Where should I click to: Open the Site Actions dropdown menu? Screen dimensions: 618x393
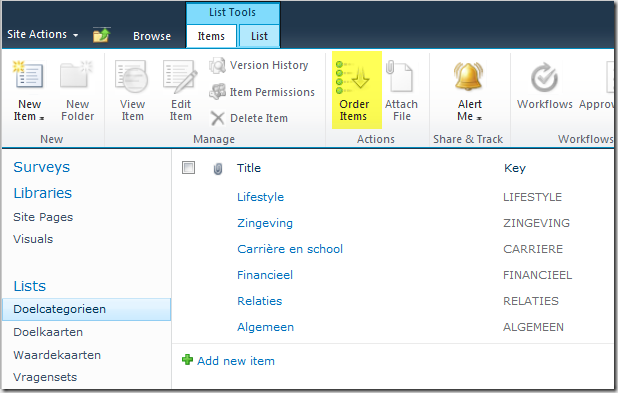pyautogui.click(x=43, y=34)
